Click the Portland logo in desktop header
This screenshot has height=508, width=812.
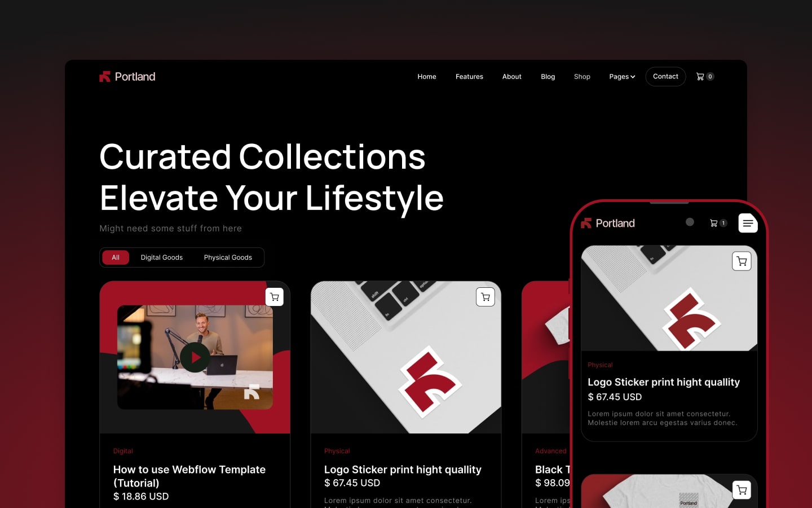tap(127, 77)
